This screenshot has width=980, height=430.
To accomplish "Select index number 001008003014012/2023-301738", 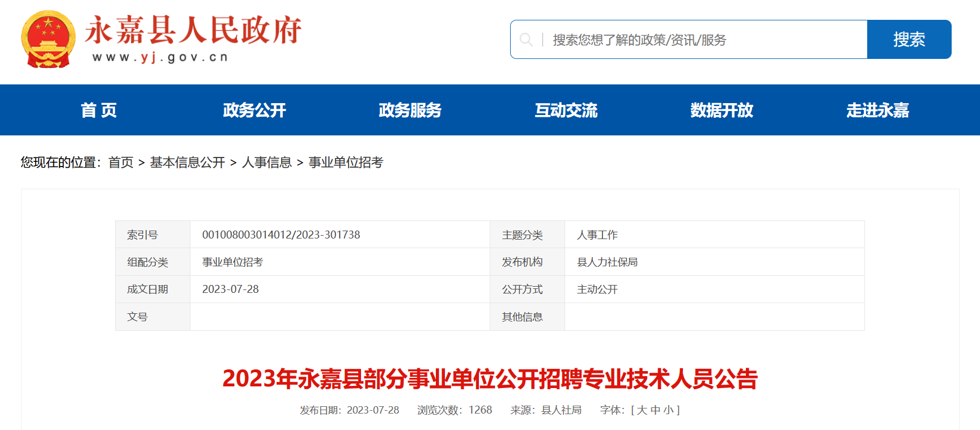I will point(281,235).
